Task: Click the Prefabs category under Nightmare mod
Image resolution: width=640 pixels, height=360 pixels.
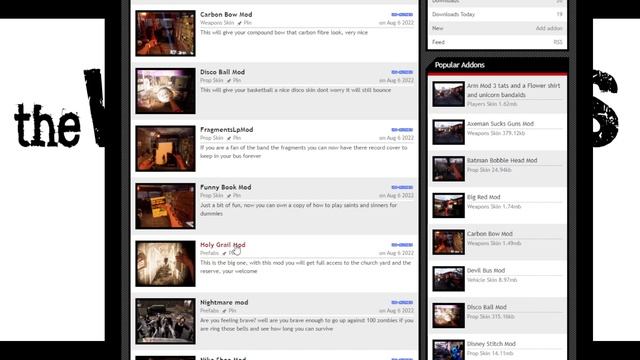Action: [x=209, y=311]
